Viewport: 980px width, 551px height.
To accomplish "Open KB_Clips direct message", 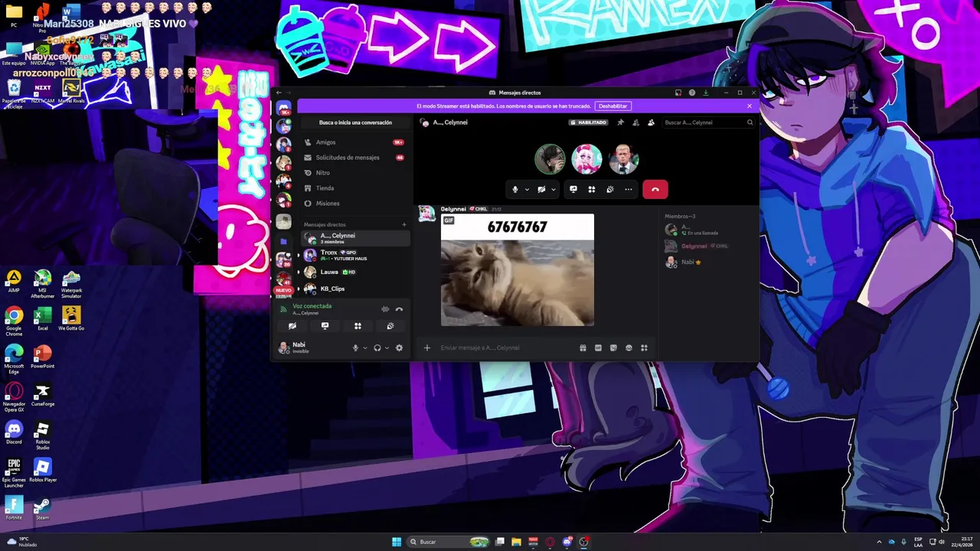I will 355,289.
